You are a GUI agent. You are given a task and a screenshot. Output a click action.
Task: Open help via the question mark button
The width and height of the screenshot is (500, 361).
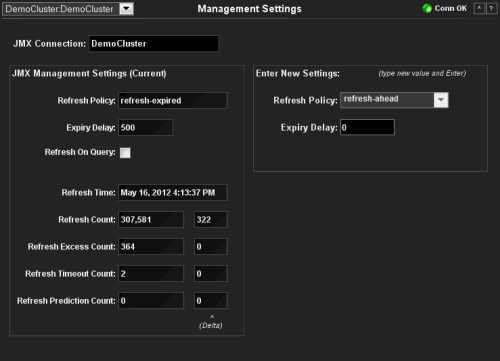point(491,8)
